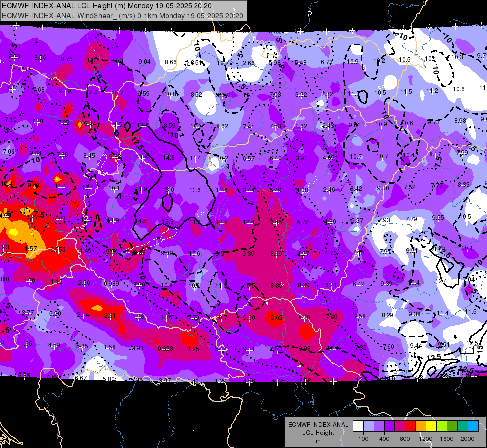
Task: Select the legend label LCL-Height
Action: (318, 433)
